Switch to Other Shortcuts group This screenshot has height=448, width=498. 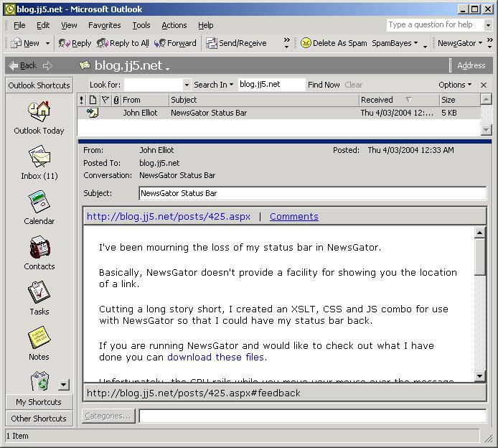tap(39, 419)
